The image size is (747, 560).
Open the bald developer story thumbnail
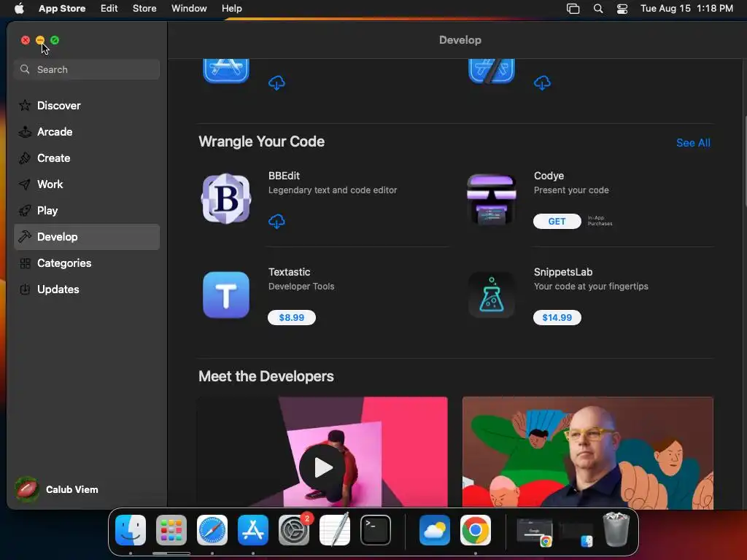(588, 452)
